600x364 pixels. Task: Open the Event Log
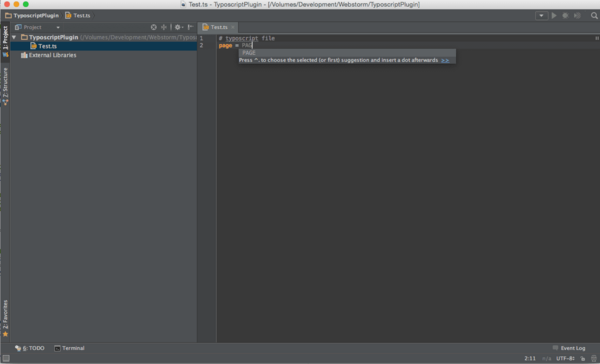pyautogui.click(x=569, y=348)
